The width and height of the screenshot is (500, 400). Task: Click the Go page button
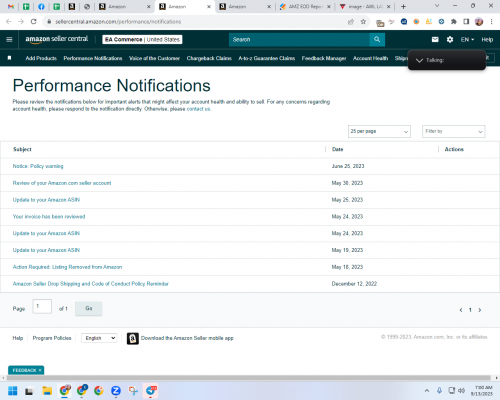(89, 308)
